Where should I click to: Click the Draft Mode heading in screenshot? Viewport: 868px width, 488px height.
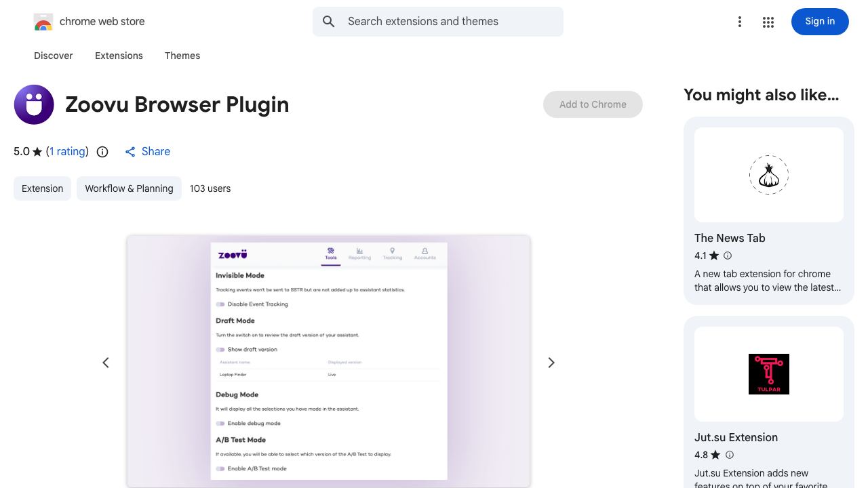235,321
